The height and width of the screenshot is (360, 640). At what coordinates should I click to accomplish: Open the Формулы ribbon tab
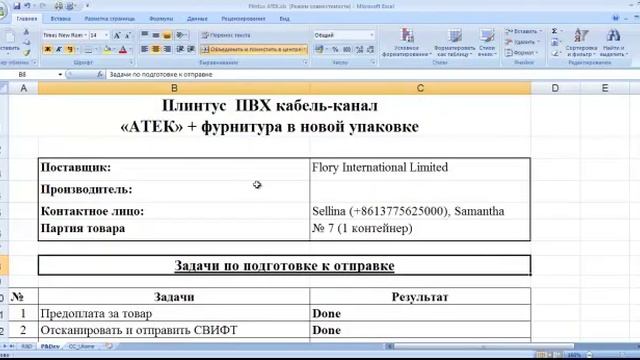[x=161, y=19]
